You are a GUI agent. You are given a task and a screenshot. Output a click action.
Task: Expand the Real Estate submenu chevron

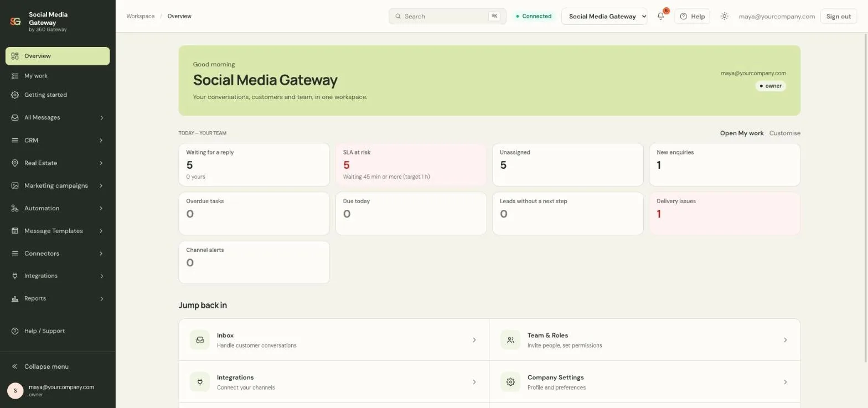[x=101, y=163]
